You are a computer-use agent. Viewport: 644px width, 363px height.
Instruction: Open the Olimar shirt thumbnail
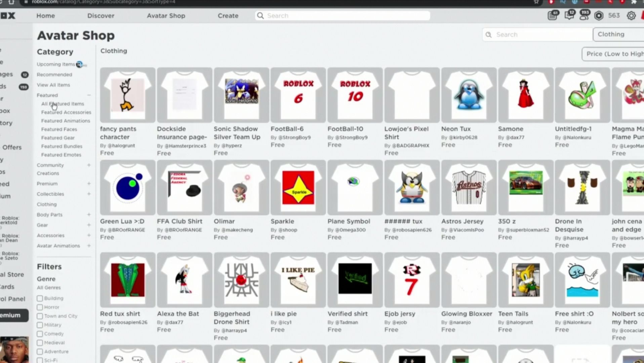coord(241,188)
